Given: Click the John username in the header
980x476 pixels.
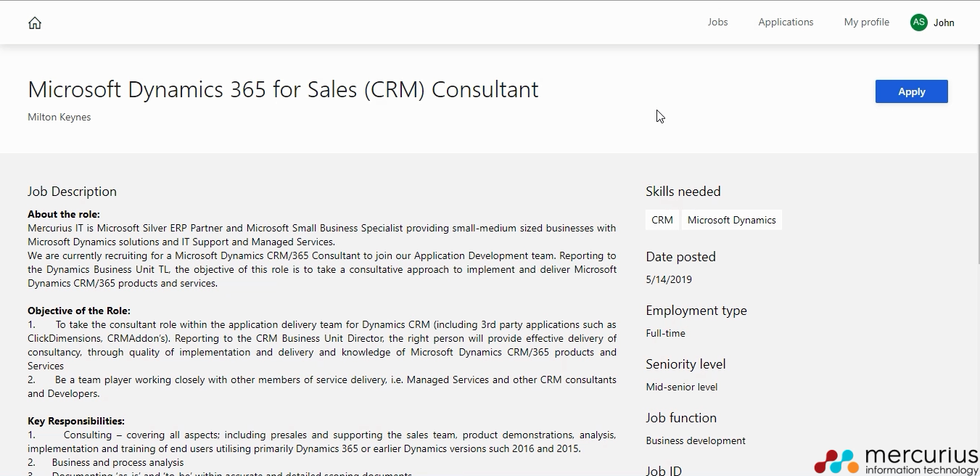Looking at the screenshot, I should tap(944, 22).
